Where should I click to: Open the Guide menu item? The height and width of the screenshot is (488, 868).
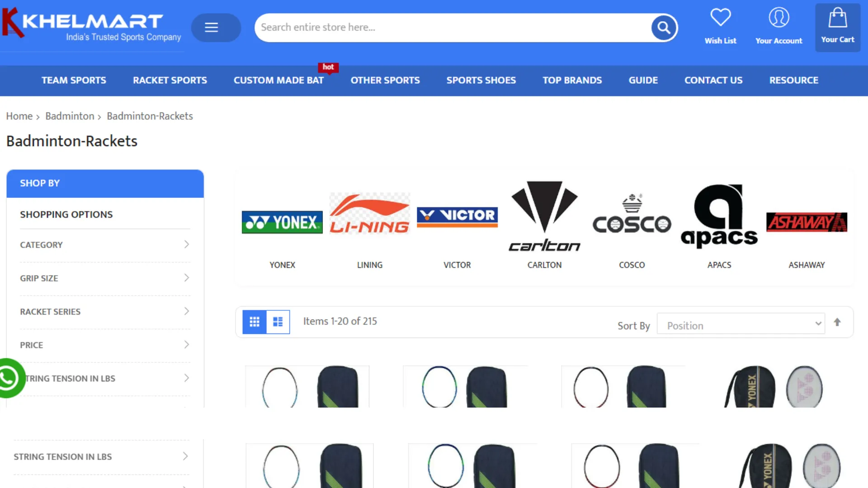pyautogui.click(x=643, y=80)
